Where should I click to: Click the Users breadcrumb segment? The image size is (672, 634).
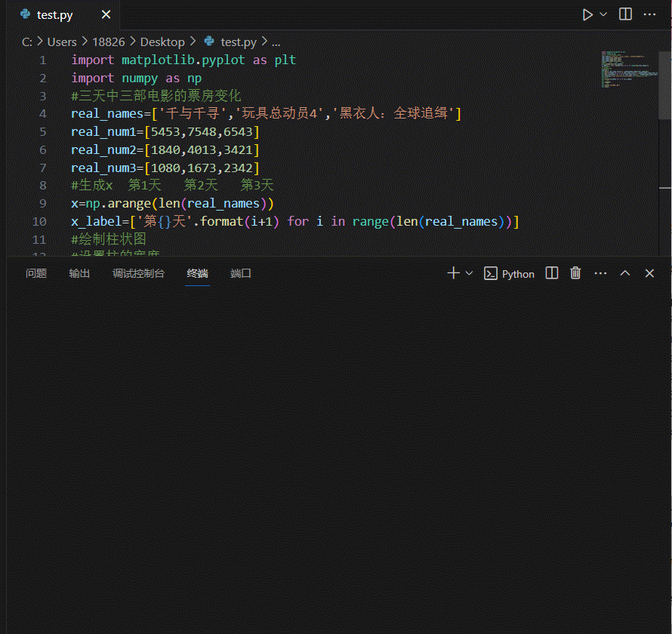[62, 42]
